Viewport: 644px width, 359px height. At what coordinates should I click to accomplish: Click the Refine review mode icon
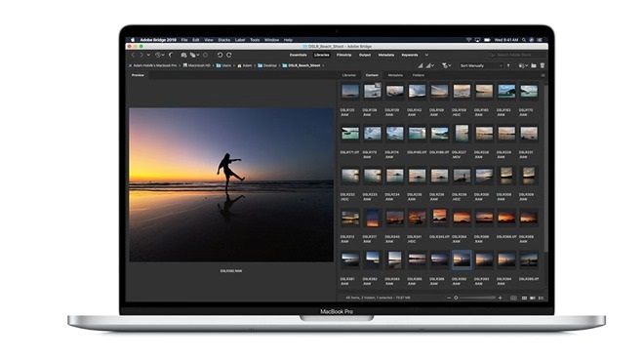192,55
